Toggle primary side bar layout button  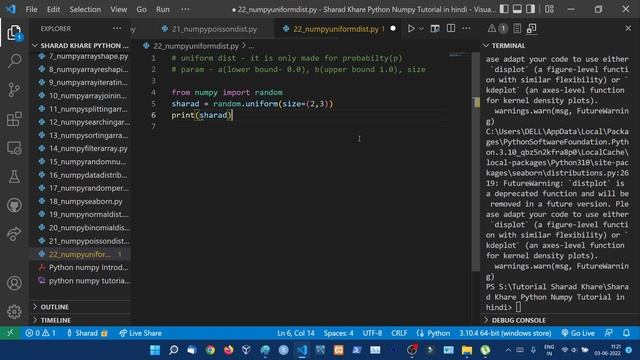(x=504, y=9)
